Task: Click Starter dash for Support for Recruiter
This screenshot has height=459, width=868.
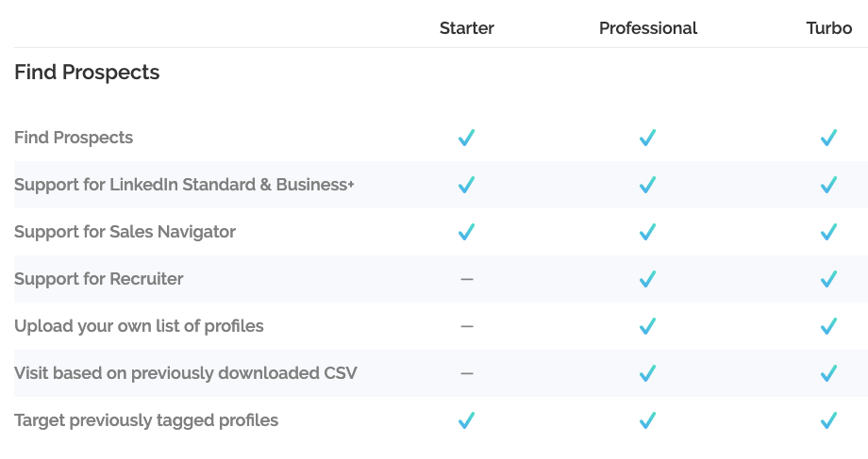Action: point(467,279)
